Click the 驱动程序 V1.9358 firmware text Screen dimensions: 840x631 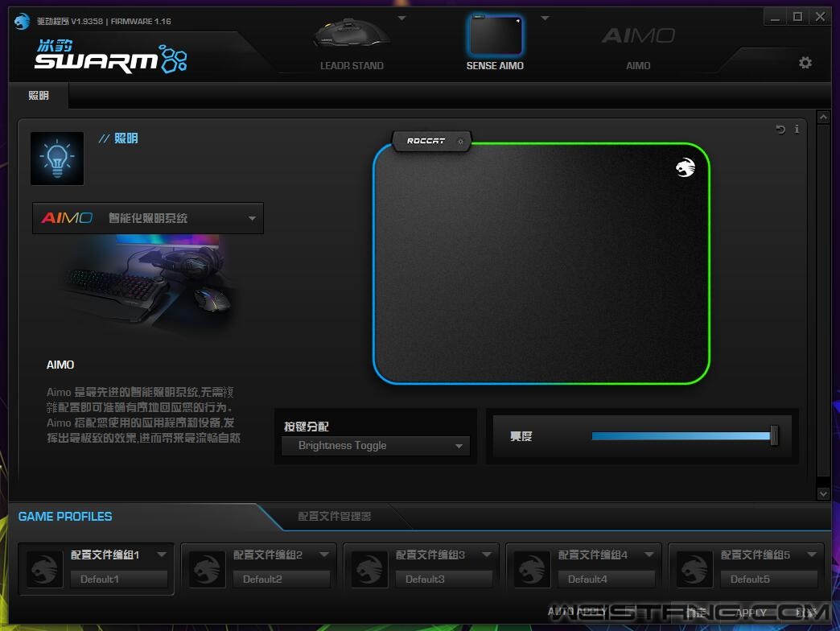[x=104, y=22]
